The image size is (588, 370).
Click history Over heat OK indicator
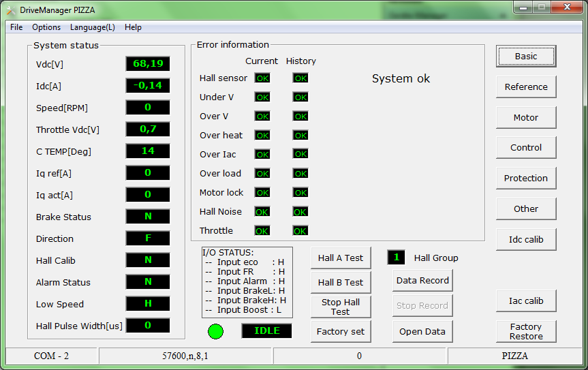coord(300,136)
